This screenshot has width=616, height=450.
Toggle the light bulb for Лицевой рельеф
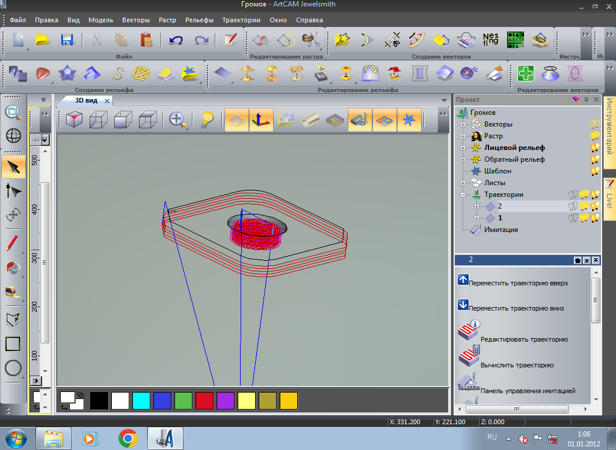coord(594,147)
